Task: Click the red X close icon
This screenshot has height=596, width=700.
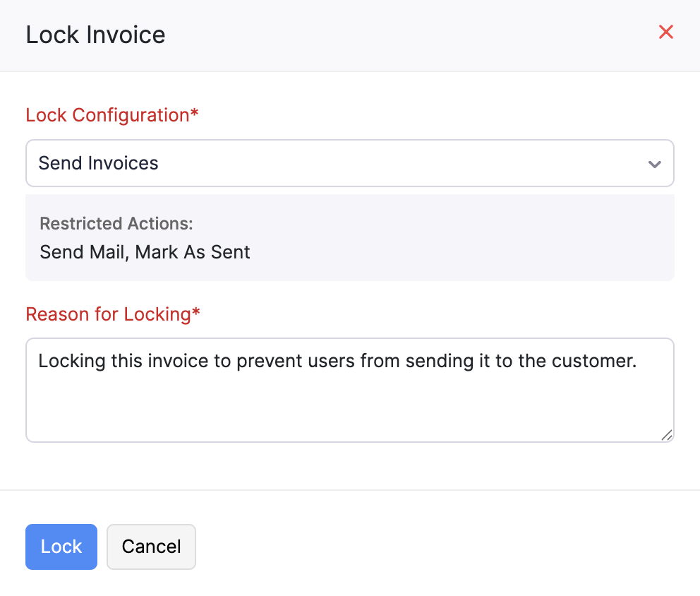Action: pyautogui.click(x=665, y=32)
